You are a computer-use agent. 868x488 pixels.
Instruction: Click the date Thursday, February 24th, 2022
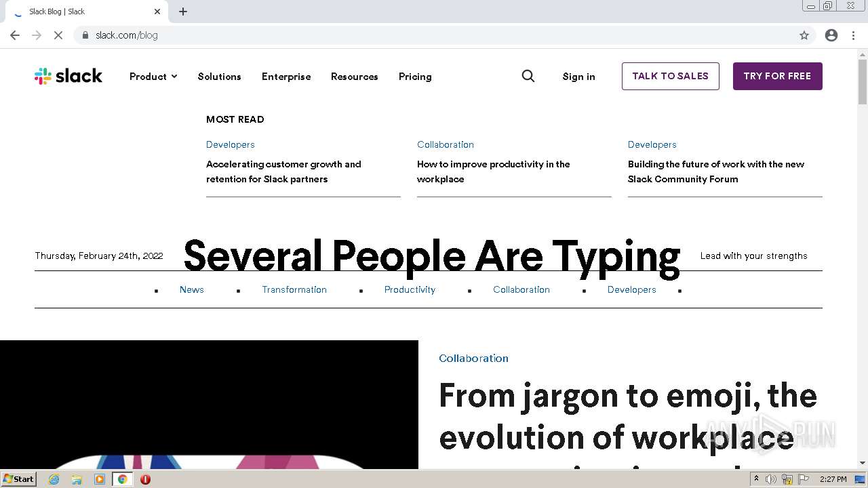(x=99, y=256)
